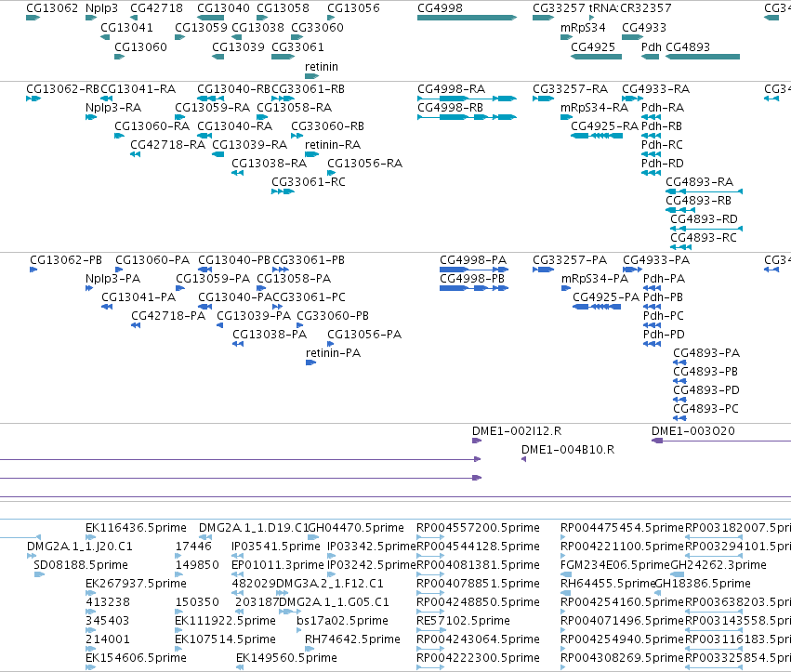Screen dimensions: 791x672
Task: Click the CG4998 gene label
Action: tap(440, 8)
